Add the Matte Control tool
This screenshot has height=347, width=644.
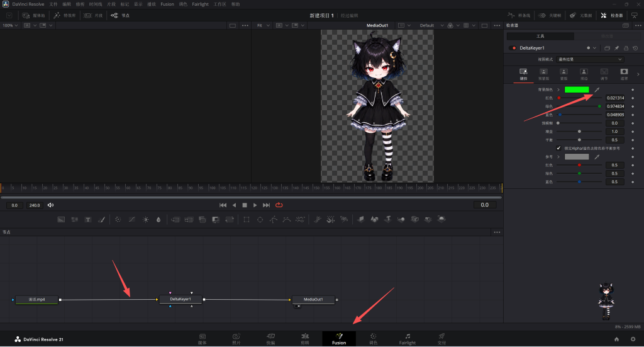[x=216, y=220]
